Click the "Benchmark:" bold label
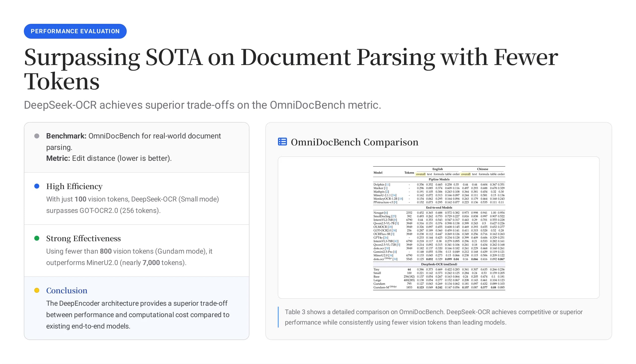This screenshot has width=636, height=364. (66, 136)
